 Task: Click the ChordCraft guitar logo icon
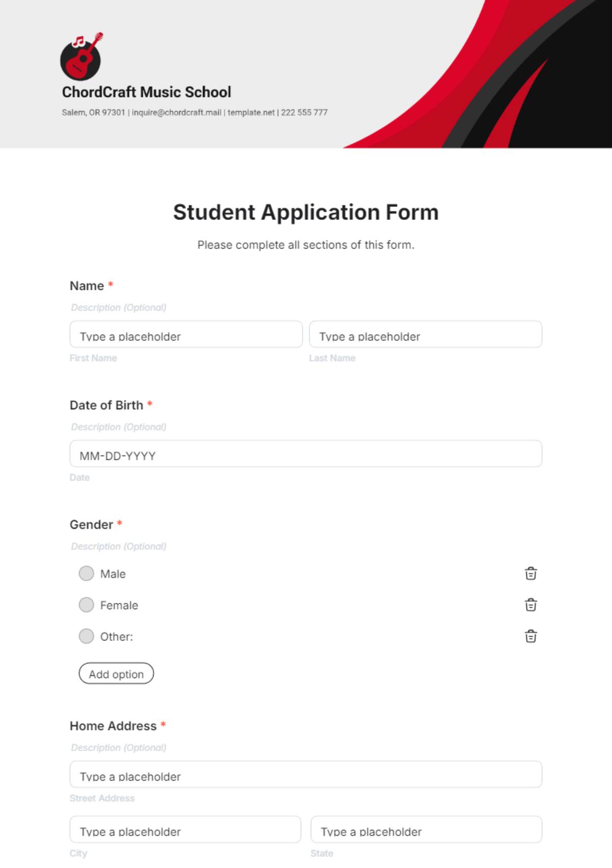click(81, 57)
